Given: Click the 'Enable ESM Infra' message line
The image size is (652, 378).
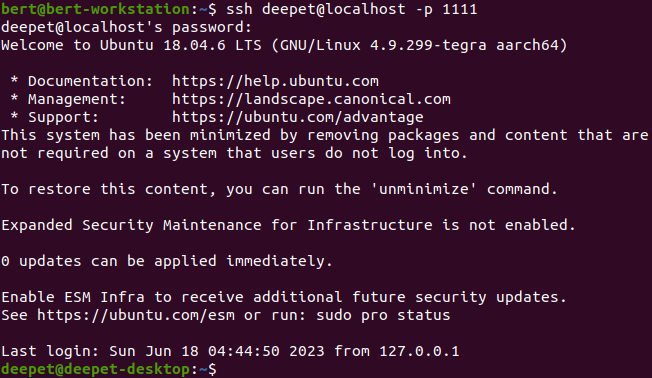Looking at the screenshot, I should point(284,297).
